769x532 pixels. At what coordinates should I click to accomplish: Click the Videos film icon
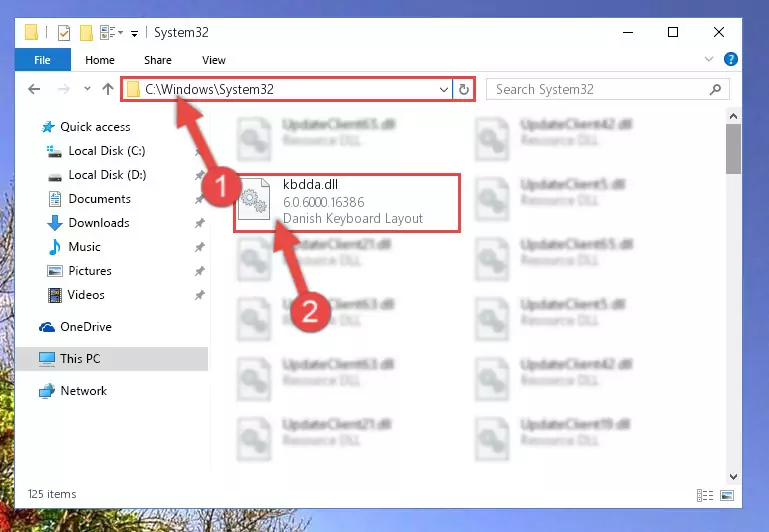click(55, 295)
